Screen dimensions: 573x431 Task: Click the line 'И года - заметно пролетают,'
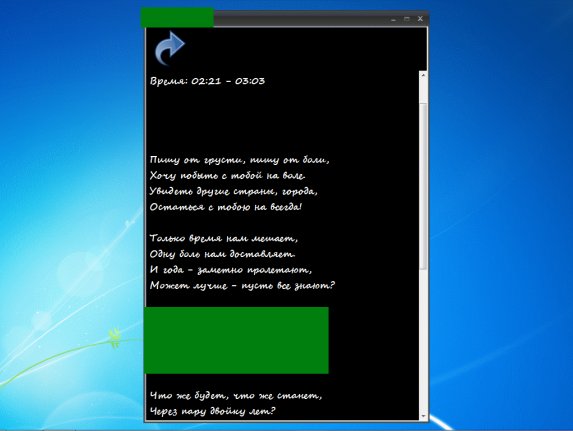231,270
